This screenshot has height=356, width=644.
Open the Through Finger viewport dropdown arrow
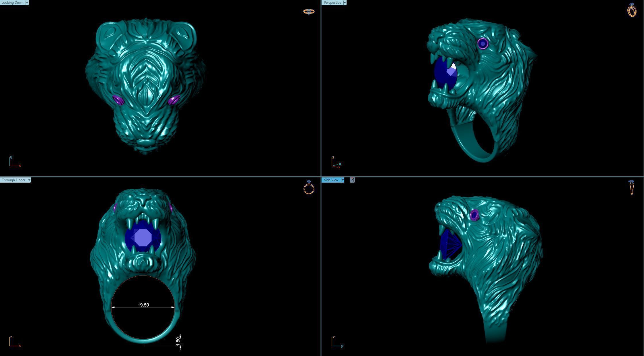pos(29,180)
